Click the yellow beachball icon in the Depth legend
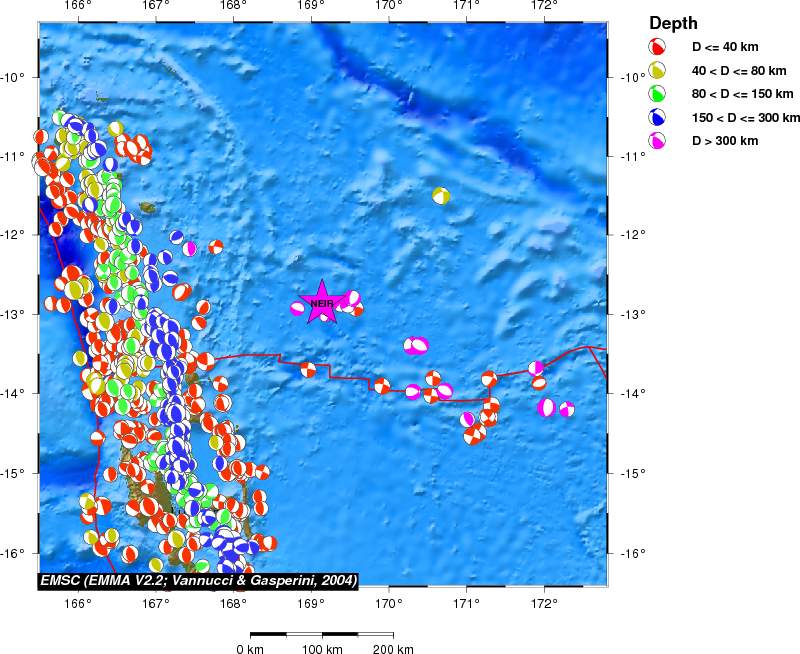The width and height of the screenshot is (800, 654). click(x=657, y=70)
